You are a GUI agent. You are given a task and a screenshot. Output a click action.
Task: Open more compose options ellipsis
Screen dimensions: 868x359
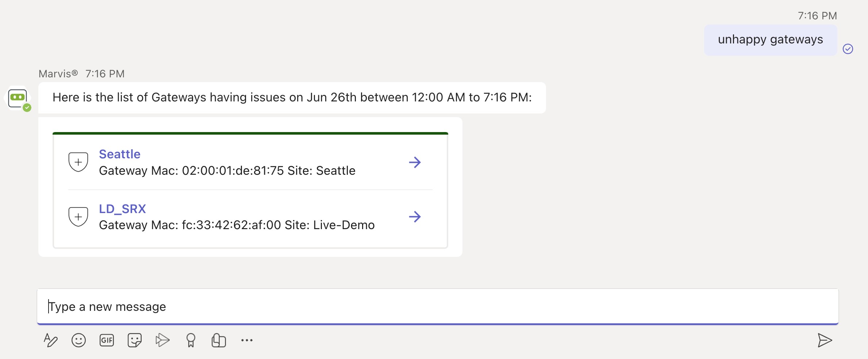[x=247, y=340]
